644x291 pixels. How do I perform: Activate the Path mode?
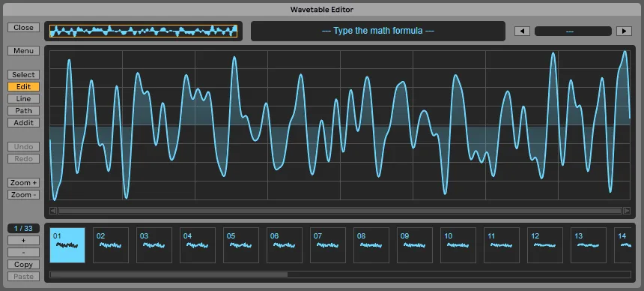23,111
